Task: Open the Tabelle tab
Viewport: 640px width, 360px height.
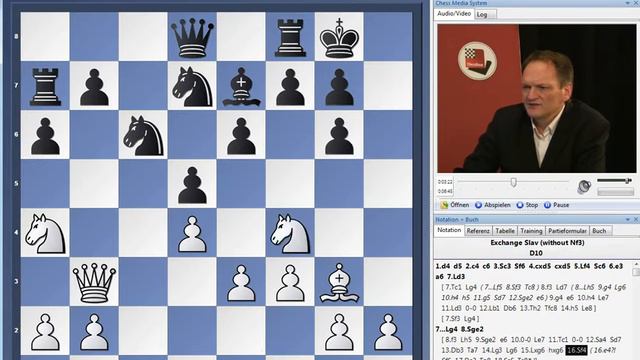Action: [505, 231]
